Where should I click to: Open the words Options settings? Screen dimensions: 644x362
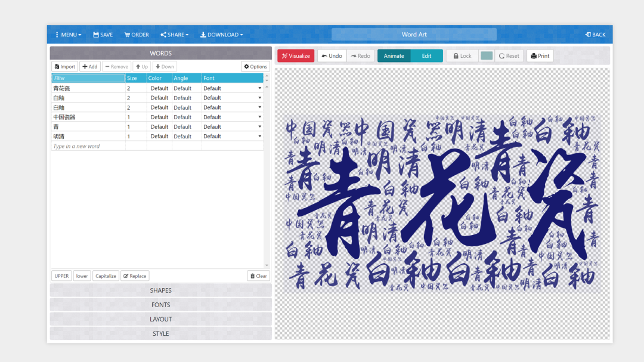point(255,67)
